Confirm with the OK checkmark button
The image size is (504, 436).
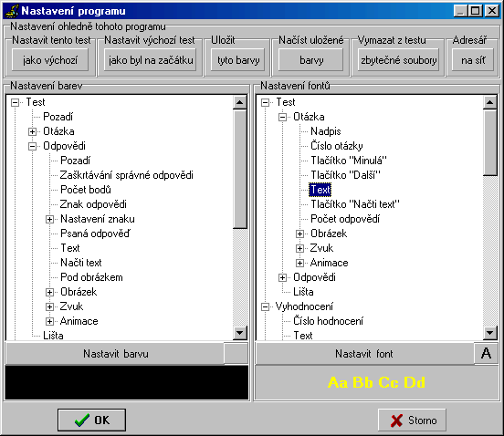click(x=91, y=420)
